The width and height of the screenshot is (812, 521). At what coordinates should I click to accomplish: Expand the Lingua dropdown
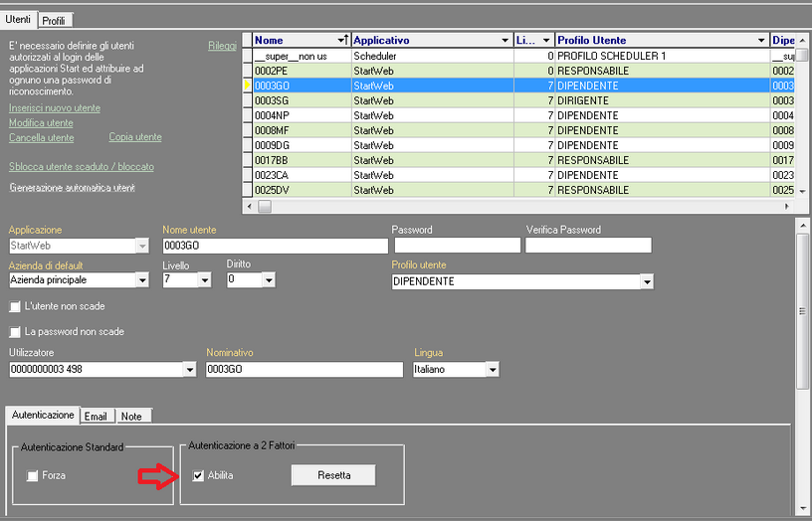[x=492, y=370]
